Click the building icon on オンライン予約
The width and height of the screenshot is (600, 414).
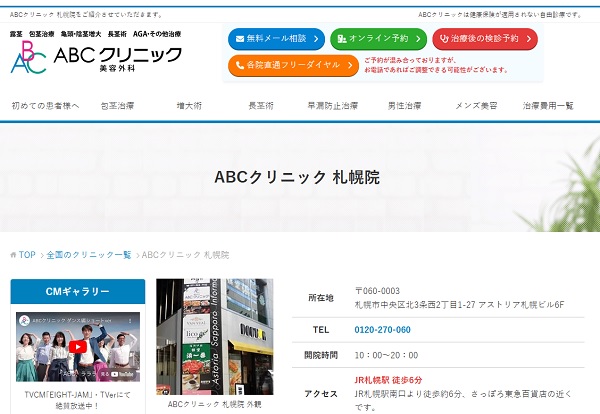point(342,40)
